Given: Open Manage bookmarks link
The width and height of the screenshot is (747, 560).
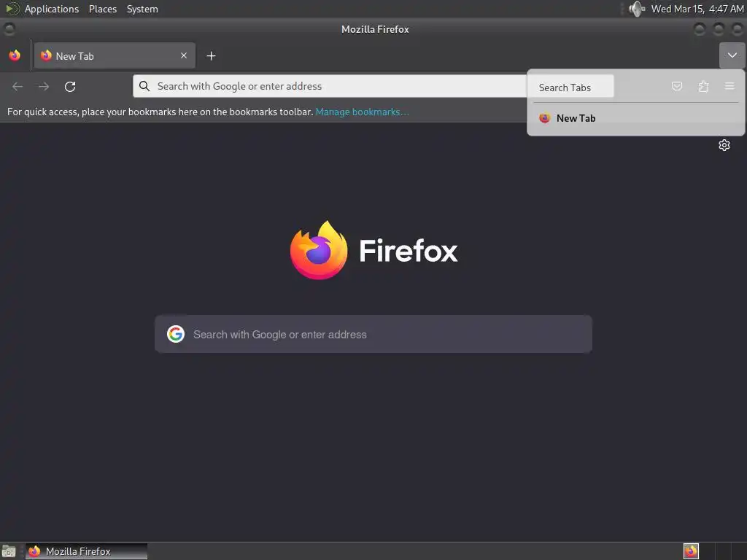Looking at the screenshot, I should 362,112.
